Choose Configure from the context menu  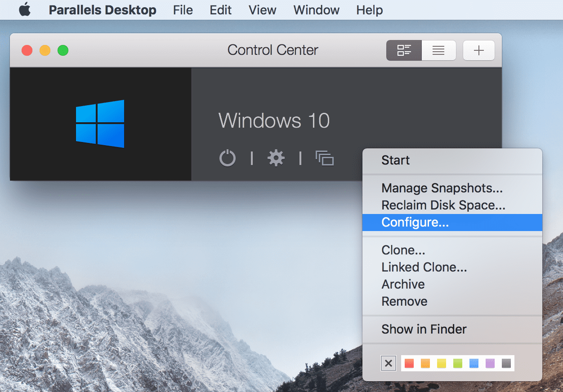click(x=452, y=223)
